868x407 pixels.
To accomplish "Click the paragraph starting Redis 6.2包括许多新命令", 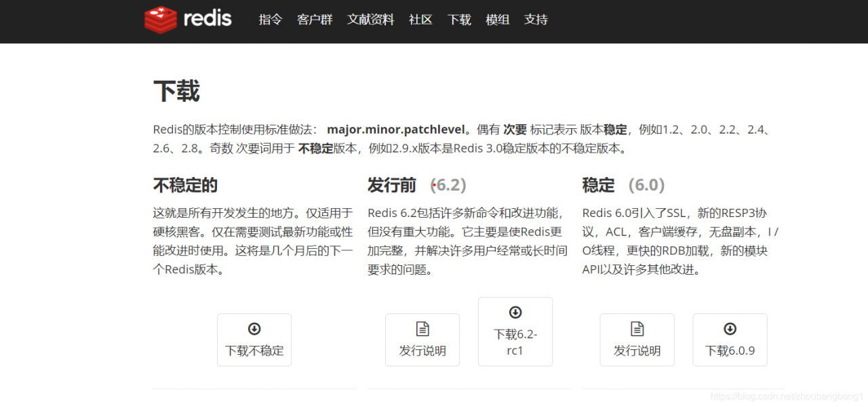I will 468,241.
